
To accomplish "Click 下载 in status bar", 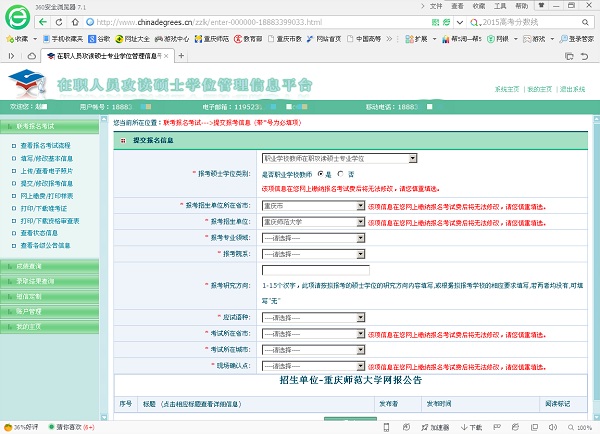I will pos(471,427).
